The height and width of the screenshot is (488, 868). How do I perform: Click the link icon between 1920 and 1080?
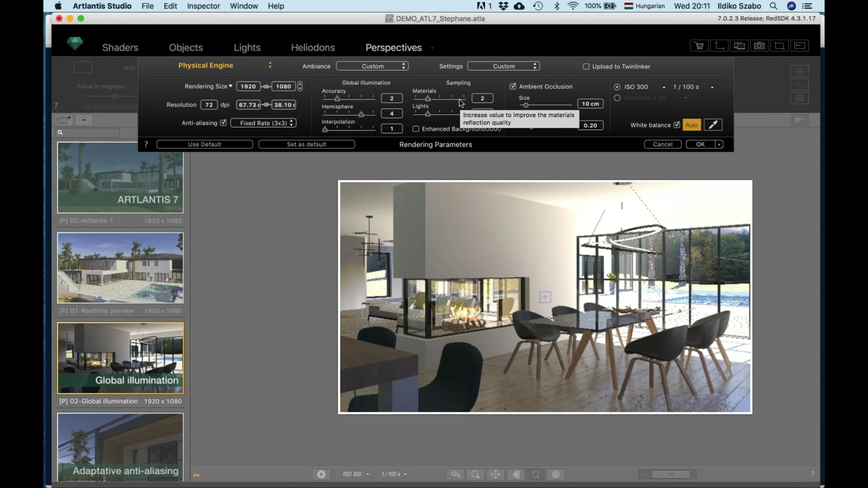point(266,86)
